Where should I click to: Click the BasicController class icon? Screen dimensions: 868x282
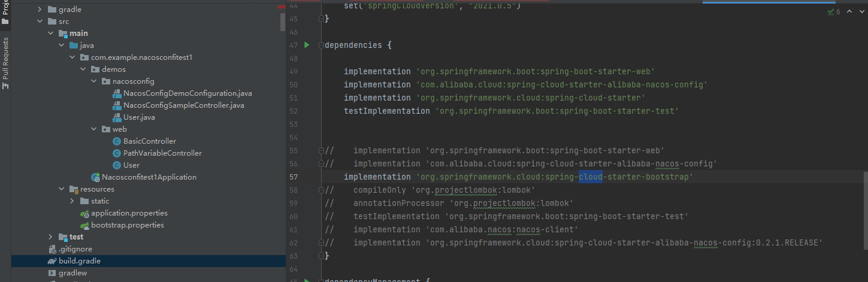pos(117,141)
